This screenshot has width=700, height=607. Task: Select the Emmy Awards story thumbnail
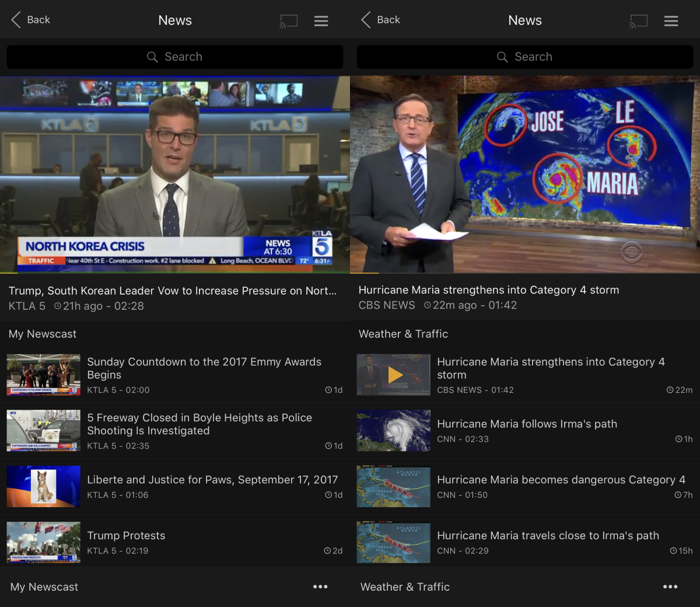click(44, 375)
